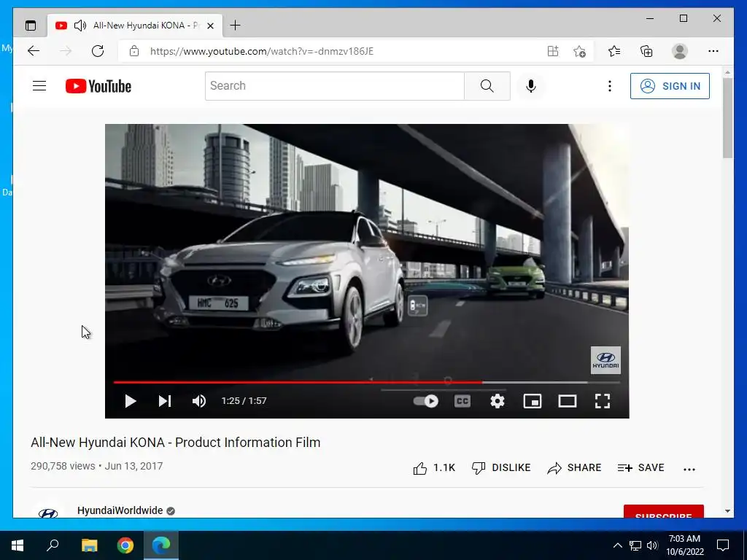Open Edge Collections

click(x=646, y=51)
